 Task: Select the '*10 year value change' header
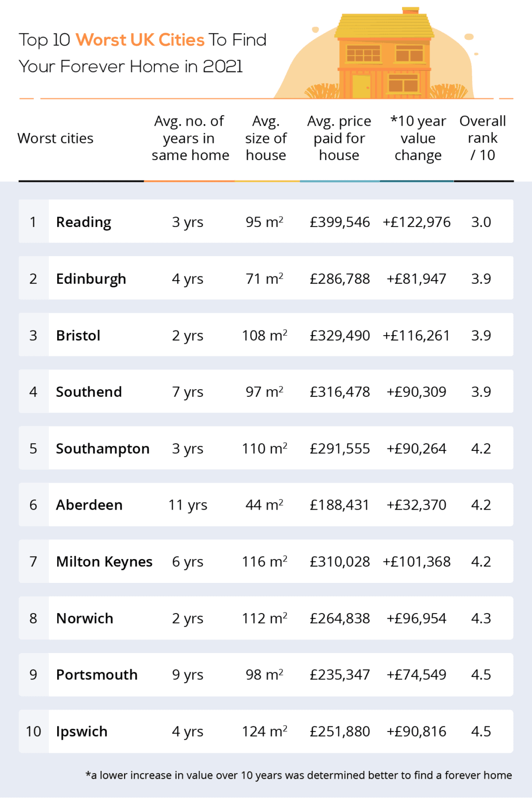click(x=418, y=138)
